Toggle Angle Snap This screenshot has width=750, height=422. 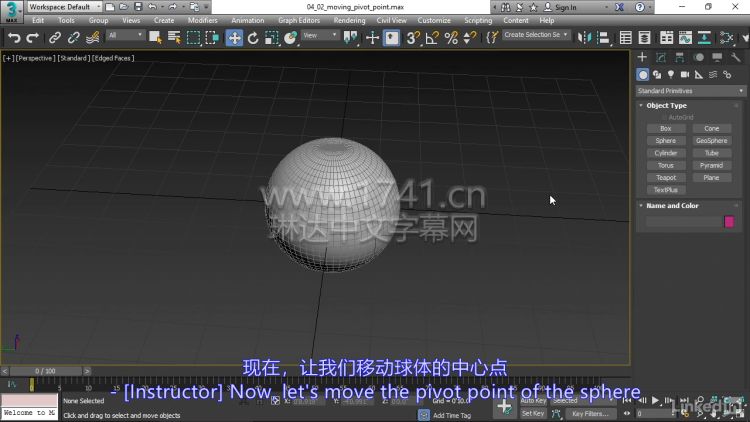point(432,38)
